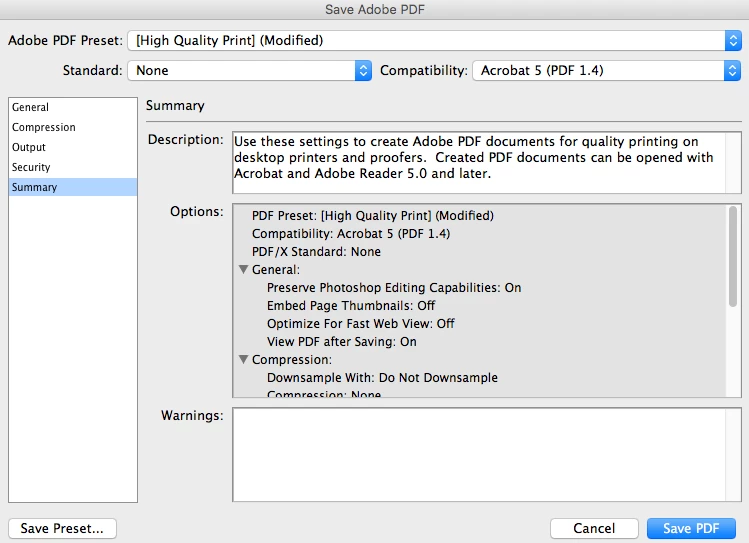Select the General category in sidebar

point(73,107)
